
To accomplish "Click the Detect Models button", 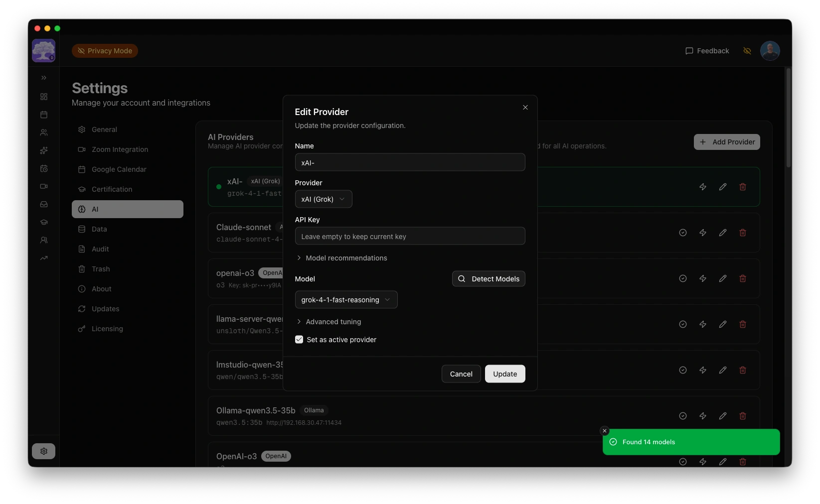I will click(489, 279).
